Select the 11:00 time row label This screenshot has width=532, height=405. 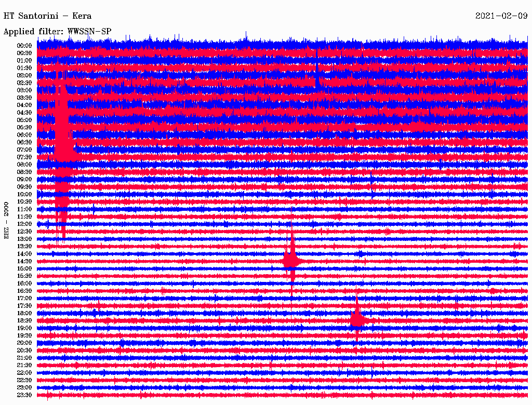point(24,209)
